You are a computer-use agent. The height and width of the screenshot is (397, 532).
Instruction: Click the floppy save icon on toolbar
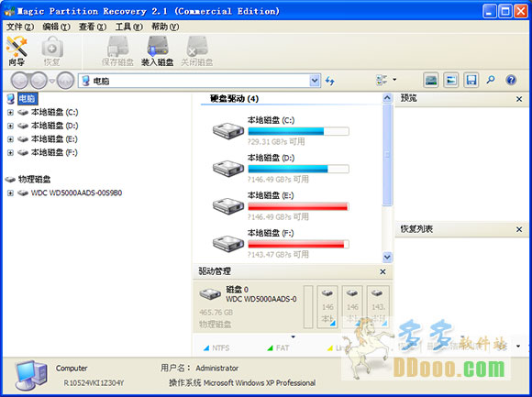click(471, 81)
